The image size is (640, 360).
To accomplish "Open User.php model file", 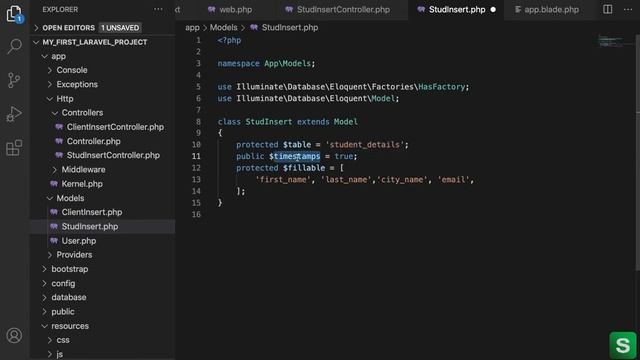I will point(79,241).
